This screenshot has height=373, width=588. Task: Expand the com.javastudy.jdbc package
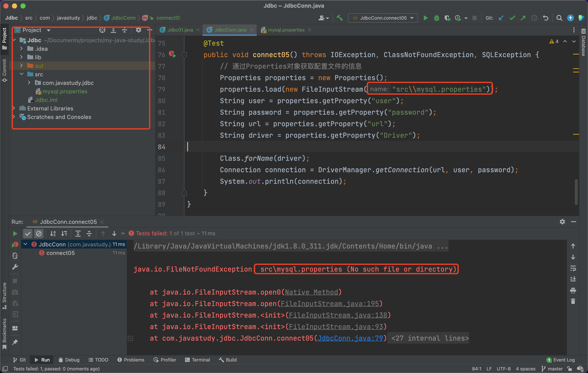[29, 83]
